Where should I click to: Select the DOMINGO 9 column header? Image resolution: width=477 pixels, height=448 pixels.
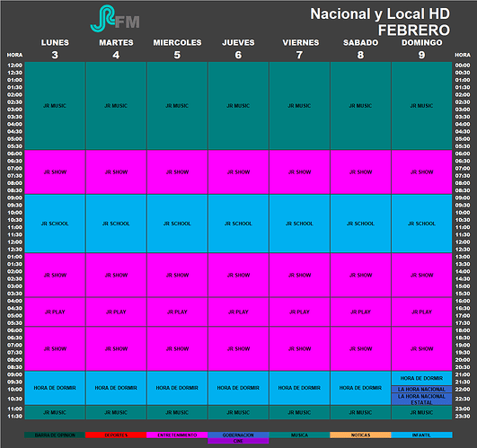[421, 48]
